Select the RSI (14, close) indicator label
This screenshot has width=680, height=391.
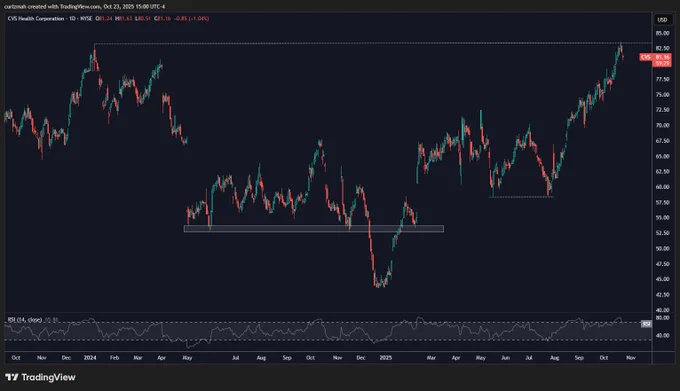tap(25, 320)
